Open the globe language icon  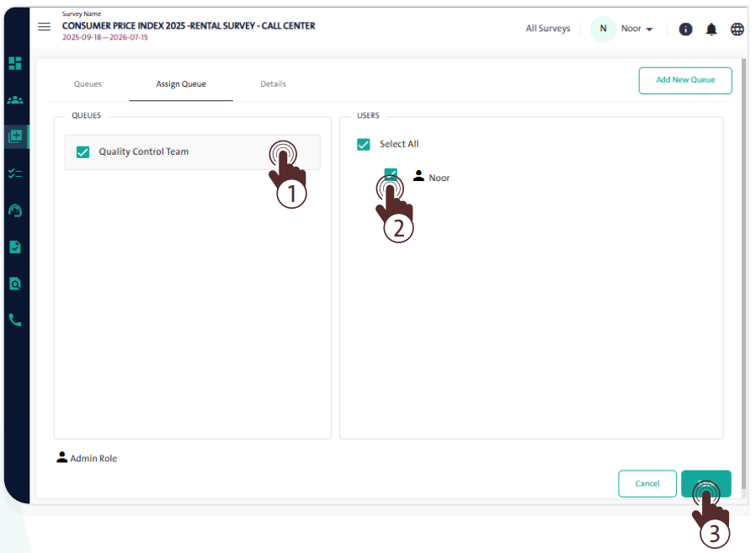coord(737,29)
